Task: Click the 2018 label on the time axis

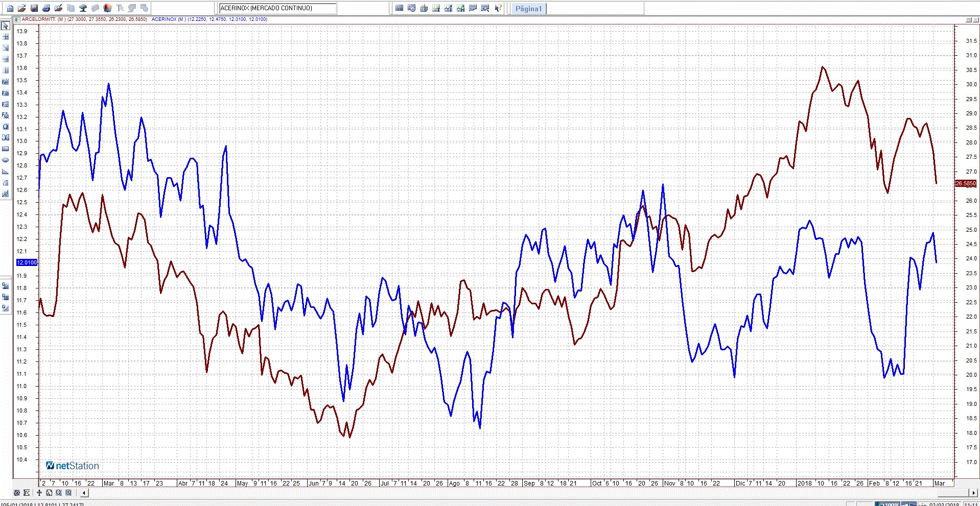Action: 804,483
